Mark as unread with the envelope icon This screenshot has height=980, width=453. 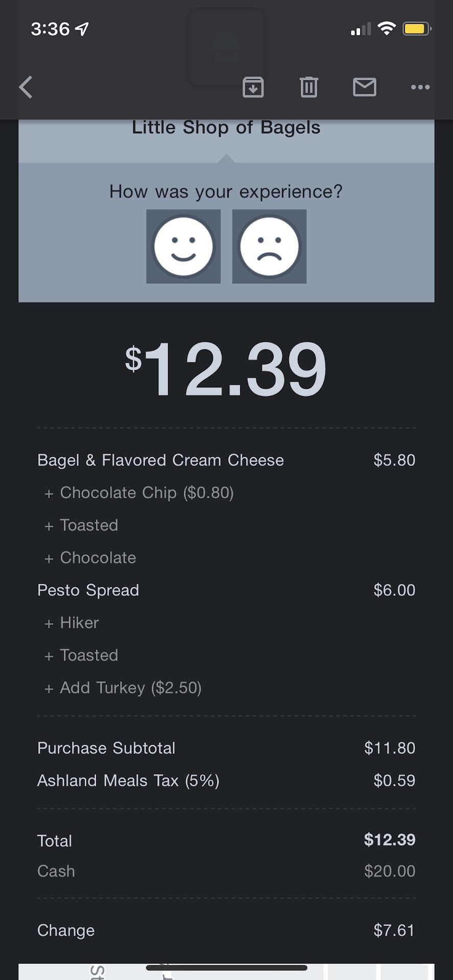(x=365, y=87)
